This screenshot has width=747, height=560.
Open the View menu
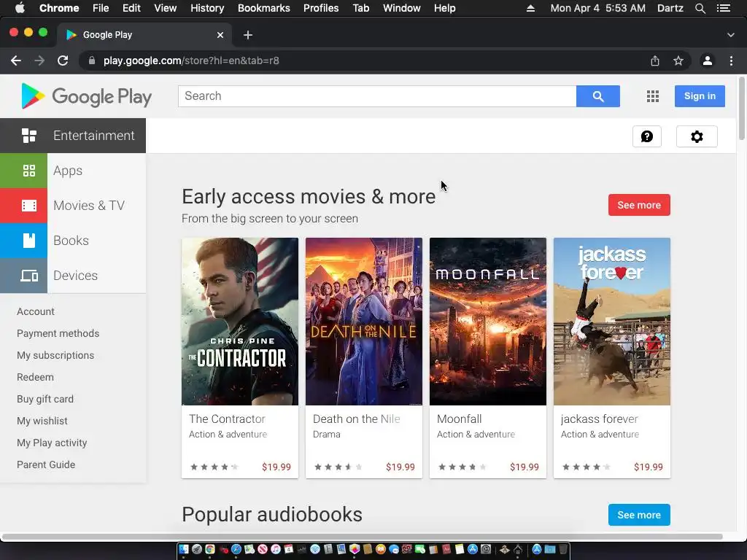(x=166, y=8)
